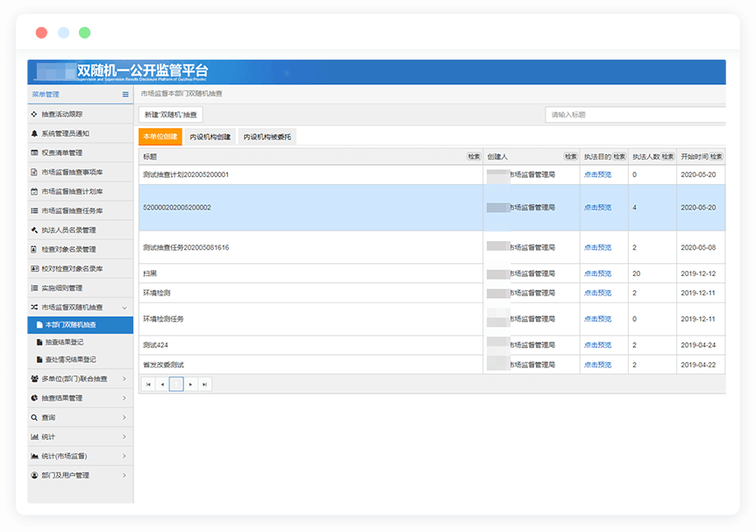Image resolution: width=756 pixels, height=532 pixels.
Task: Expand the 部门及用户管理 menu
Action: coord(124,475)
